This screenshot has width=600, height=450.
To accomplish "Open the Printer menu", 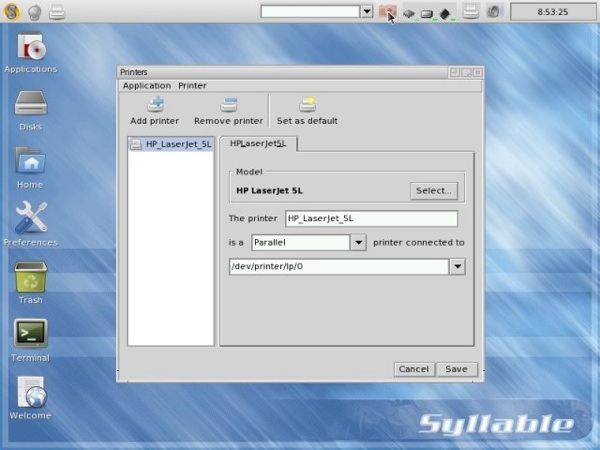I will [x=192, y=86].
